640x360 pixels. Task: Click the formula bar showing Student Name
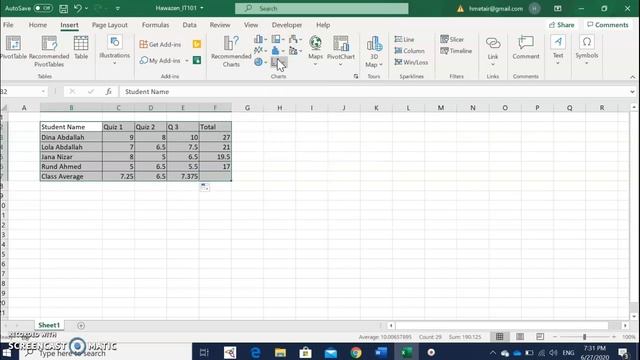[375, 91]
